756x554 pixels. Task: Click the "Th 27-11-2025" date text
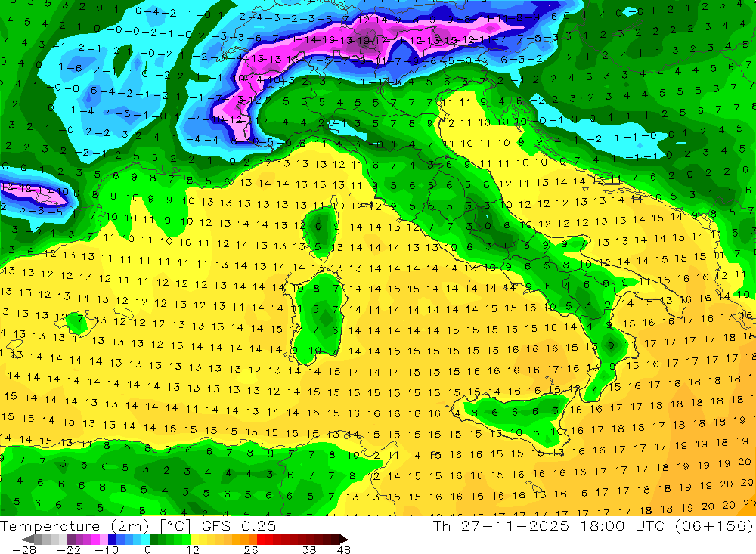pos(501,525)
